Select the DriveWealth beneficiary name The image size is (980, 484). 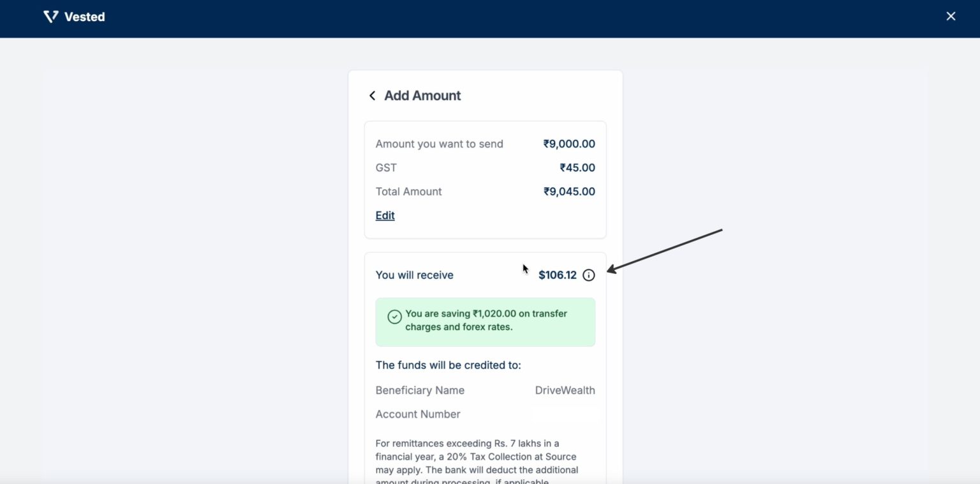tap(565, 390)
